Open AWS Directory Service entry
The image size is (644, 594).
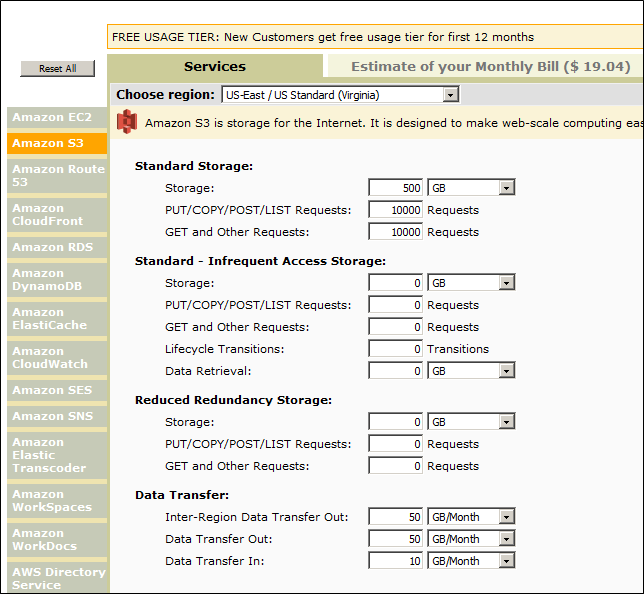57,578
